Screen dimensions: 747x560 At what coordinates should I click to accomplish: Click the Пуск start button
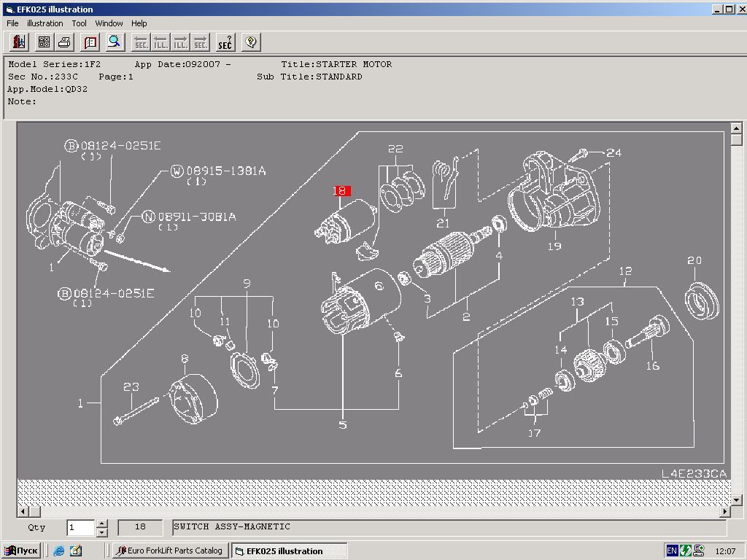(x=21, y=551)
